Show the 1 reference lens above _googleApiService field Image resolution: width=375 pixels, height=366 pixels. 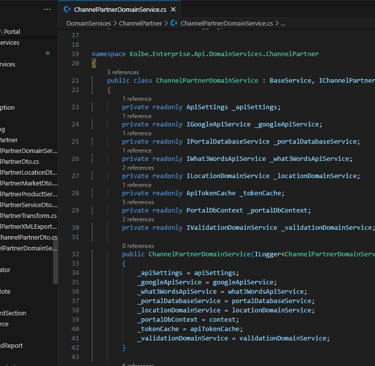pyautogui.click(x=137, y=116)
